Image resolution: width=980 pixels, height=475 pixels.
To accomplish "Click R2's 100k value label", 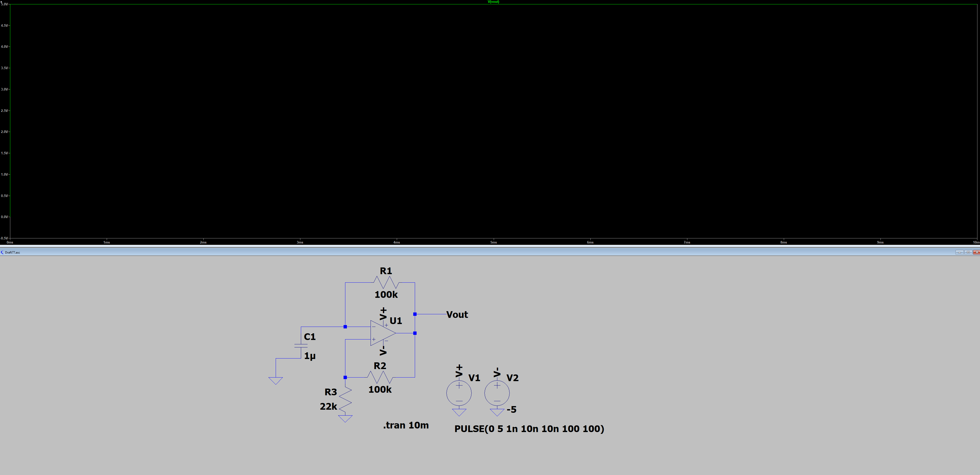I will 380,389.
